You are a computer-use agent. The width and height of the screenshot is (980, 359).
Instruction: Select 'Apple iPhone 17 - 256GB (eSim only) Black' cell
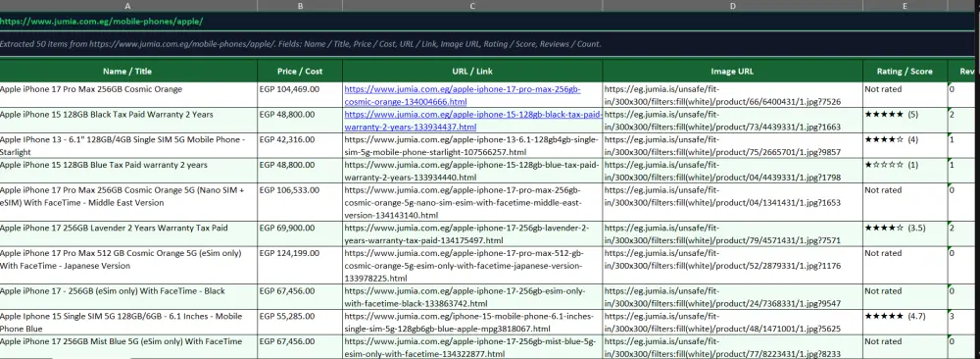(x=128, y=297)
